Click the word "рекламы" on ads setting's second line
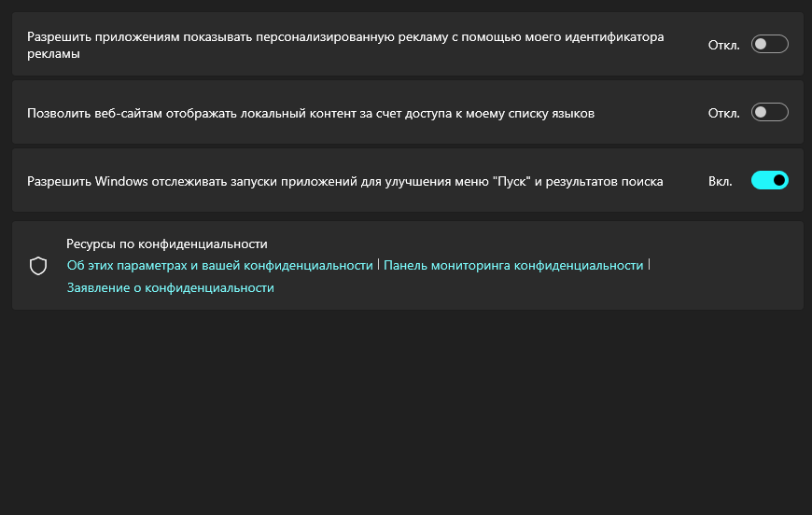Image resolution: width=812 pixels, height=515 pixels. click(x=53, y=54)
